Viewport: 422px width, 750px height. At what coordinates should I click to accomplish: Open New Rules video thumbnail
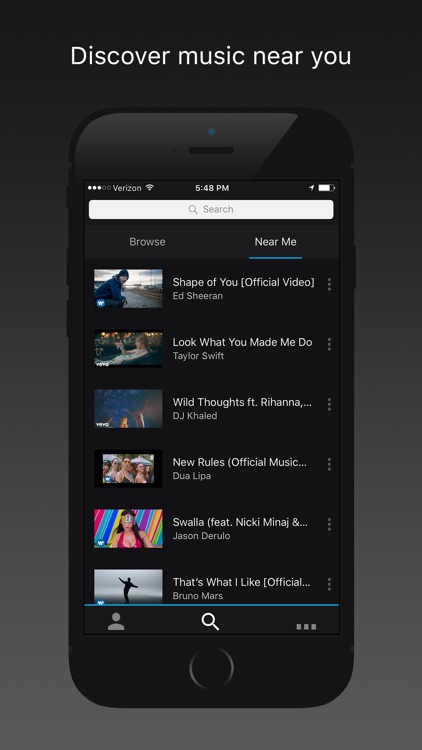(x=128, y=468)
